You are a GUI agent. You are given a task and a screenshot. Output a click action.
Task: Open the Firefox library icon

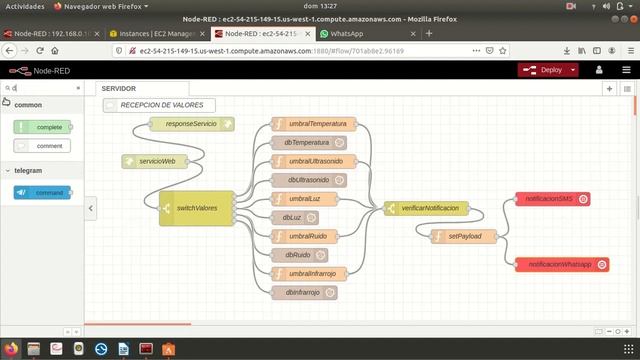pyautogui.click(x=582, y=51)
